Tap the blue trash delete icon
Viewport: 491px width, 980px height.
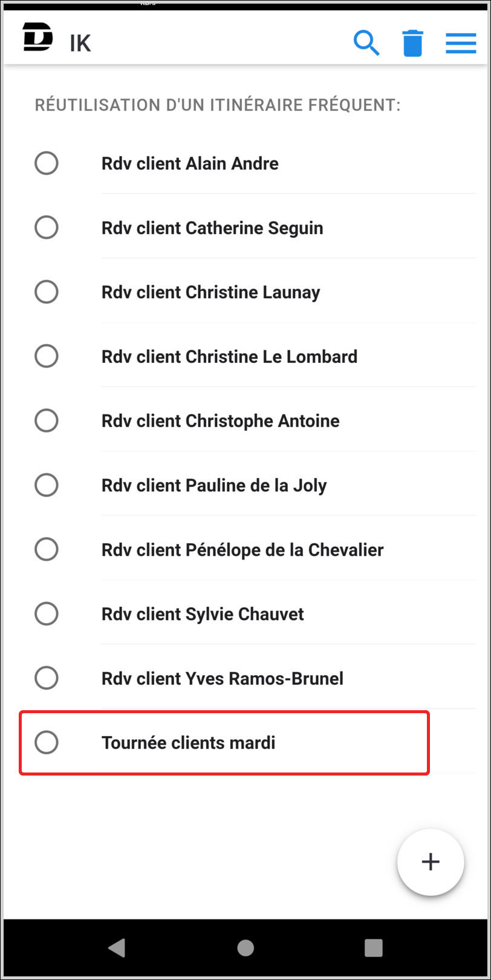coord(412,44)
